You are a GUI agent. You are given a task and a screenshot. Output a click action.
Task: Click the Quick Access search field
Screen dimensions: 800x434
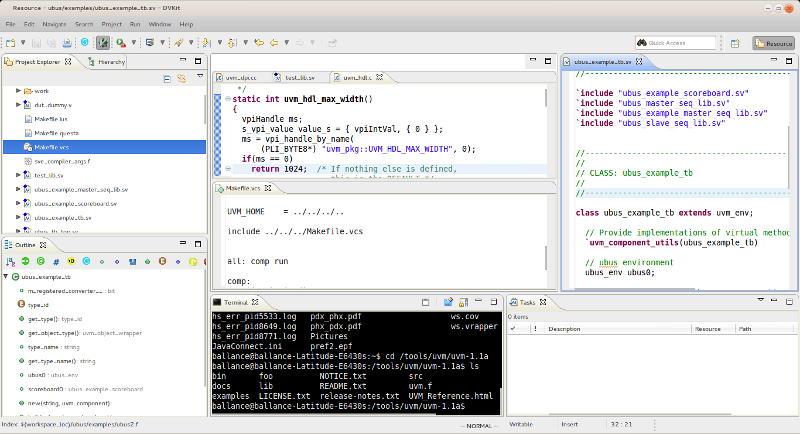(674, 43)
